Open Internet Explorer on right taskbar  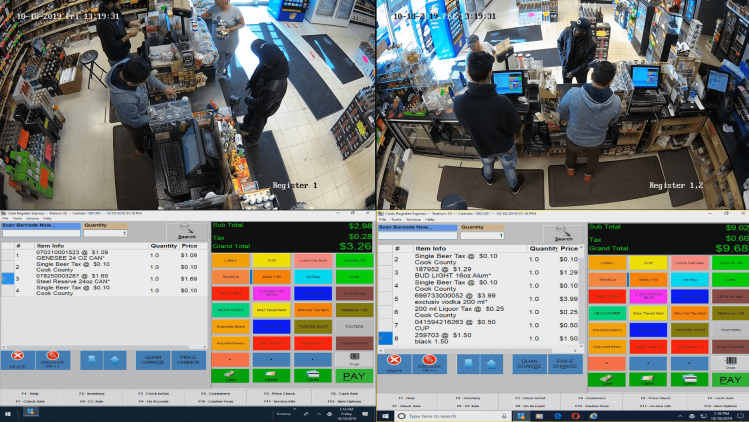593,416
